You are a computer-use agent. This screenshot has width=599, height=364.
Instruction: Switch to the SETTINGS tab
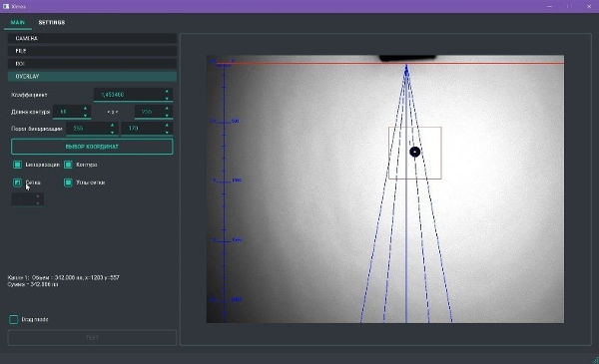[52, 23]
